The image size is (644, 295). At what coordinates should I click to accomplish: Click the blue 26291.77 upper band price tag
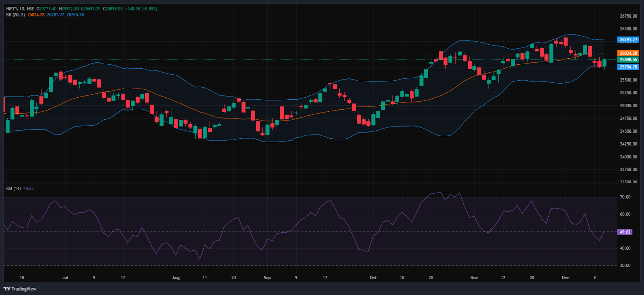[628, 40]
